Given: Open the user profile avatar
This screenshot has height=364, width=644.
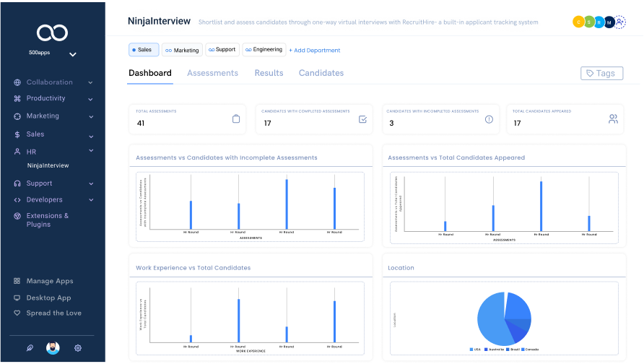Looking at the screenshot, I should click(x=53, y=348).
